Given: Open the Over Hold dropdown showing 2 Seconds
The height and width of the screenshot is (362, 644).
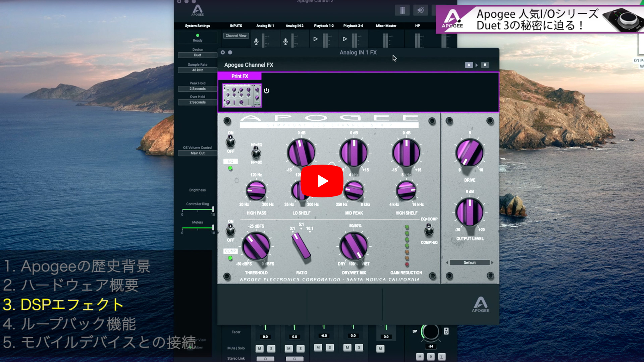Looking at the screenshot, I should [198, 102].
